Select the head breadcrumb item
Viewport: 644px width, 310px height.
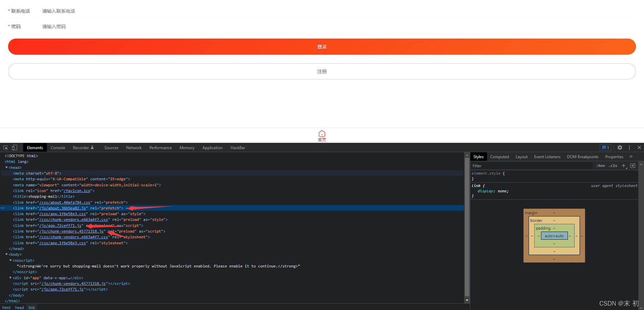(19, 307)
